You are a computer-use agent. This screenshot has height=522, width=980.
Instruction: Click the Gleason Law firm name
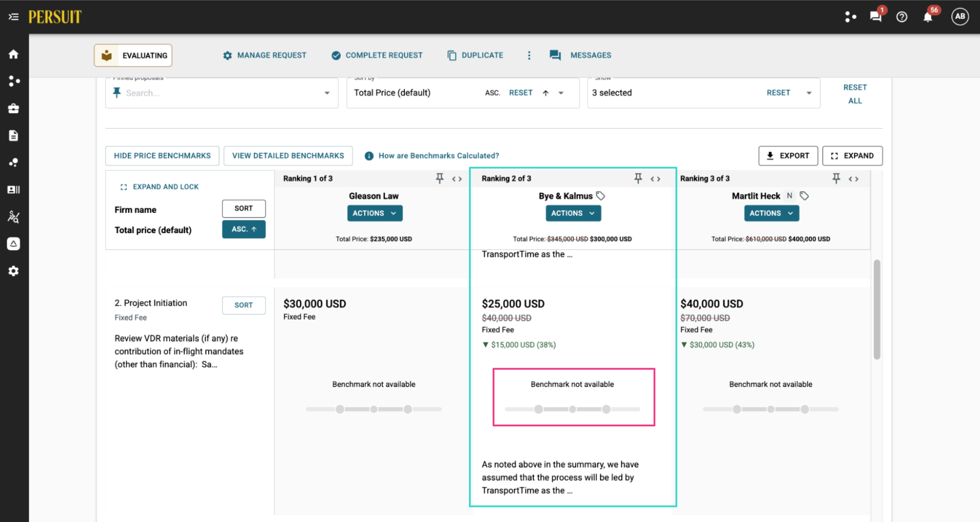(374, 196)
